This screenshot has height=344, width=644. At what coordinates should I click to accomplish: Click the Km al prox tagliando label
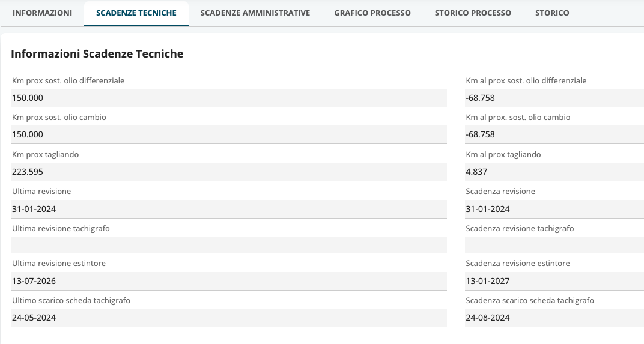point(503,154)
